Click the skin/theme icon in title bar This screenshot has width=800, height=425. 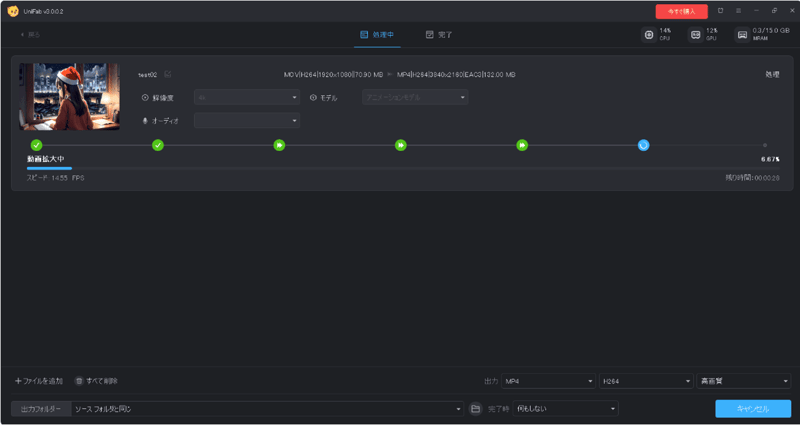click(x=720, y=11)
